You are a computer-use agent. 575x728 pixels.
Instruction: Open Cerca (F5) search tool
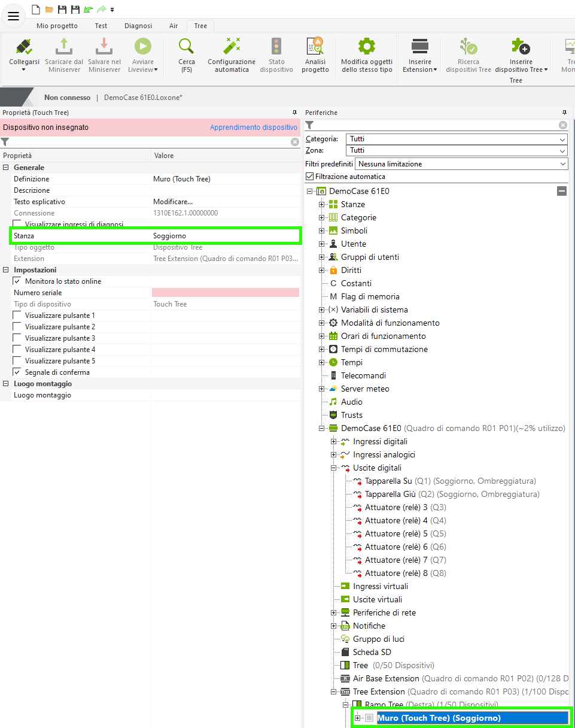point(186,47)
